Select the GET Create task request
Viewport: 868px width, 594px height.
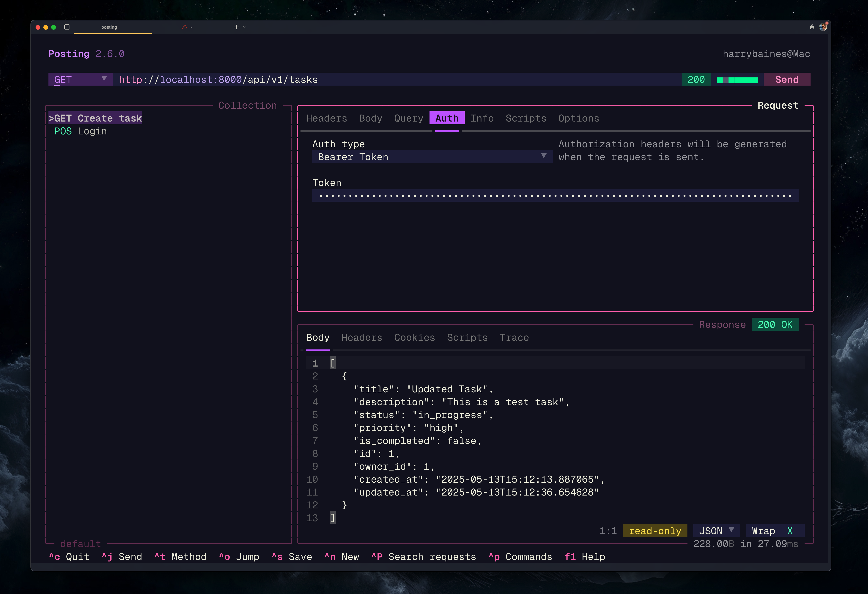(95, 118)
